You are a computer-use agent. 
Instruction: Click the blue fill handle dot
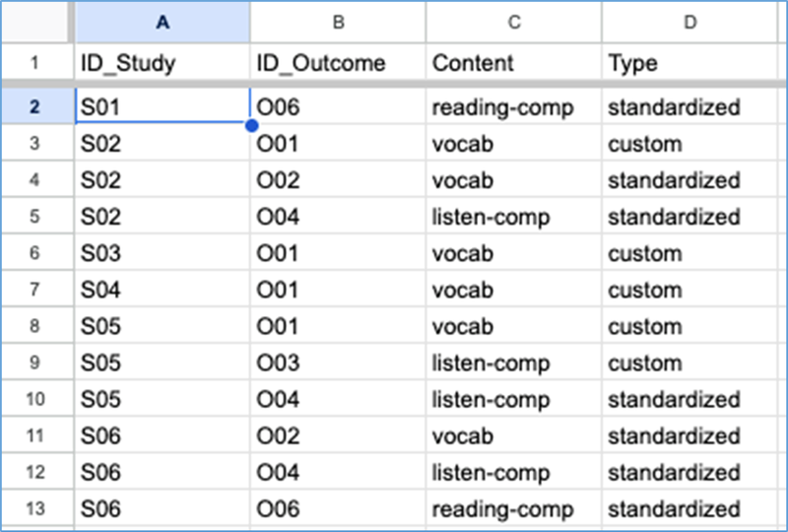coord(252,126)
